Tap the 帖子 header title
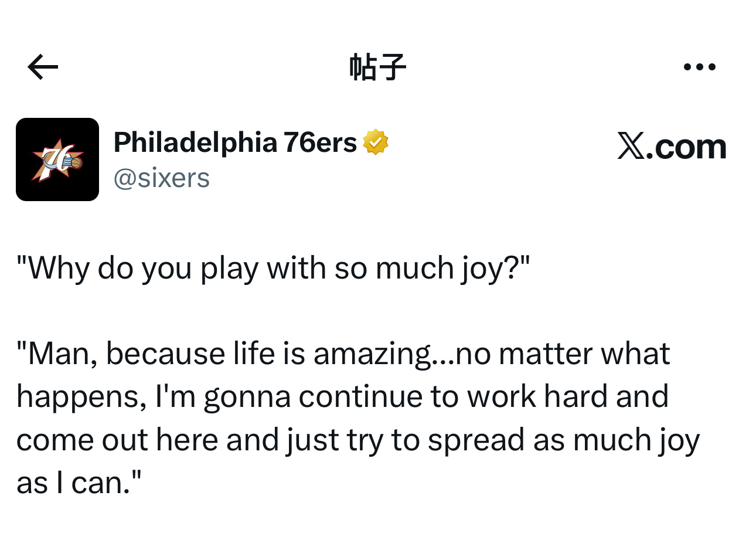Screen dimensions: 756x533 [377, 67]
